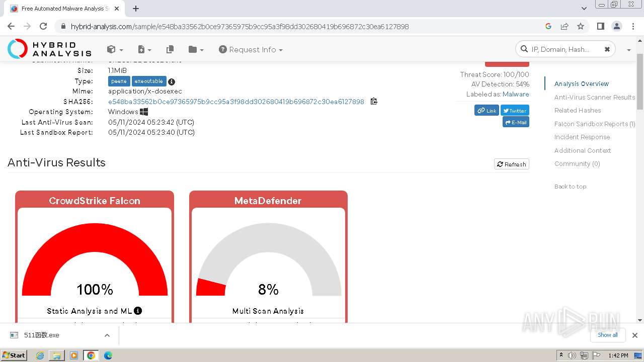Share the report on Twitter
Screen dimensions: 644x362
tap(515, 111)
